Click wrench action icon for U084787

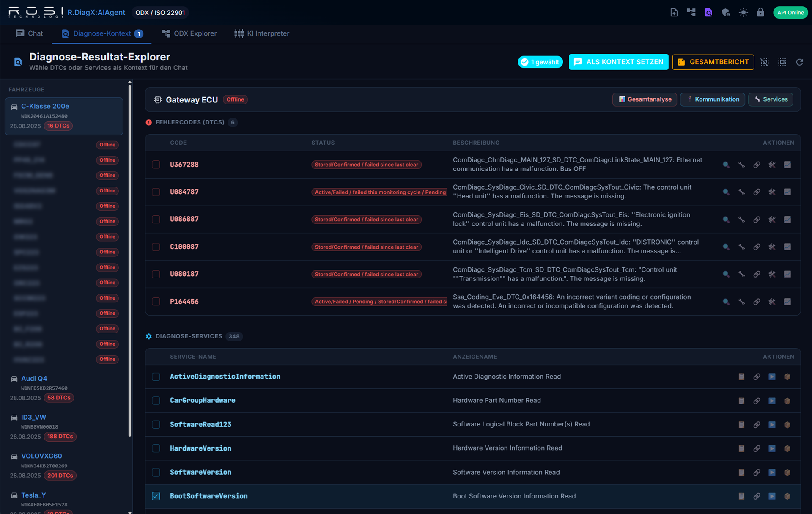(741, 192)
